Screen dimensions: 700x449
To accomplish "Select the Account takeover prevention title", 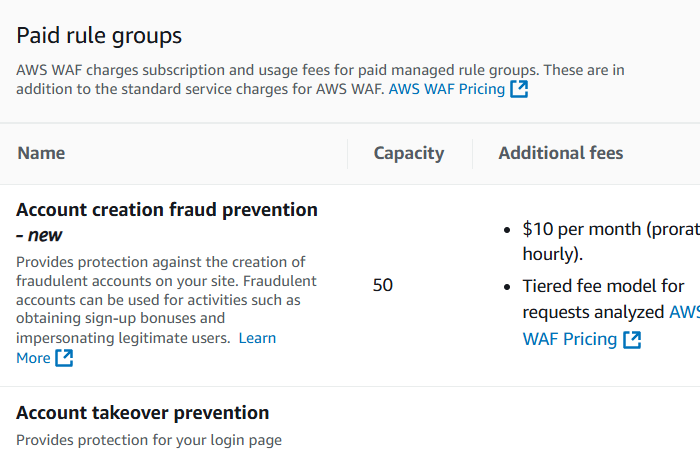I will point(142,413).
